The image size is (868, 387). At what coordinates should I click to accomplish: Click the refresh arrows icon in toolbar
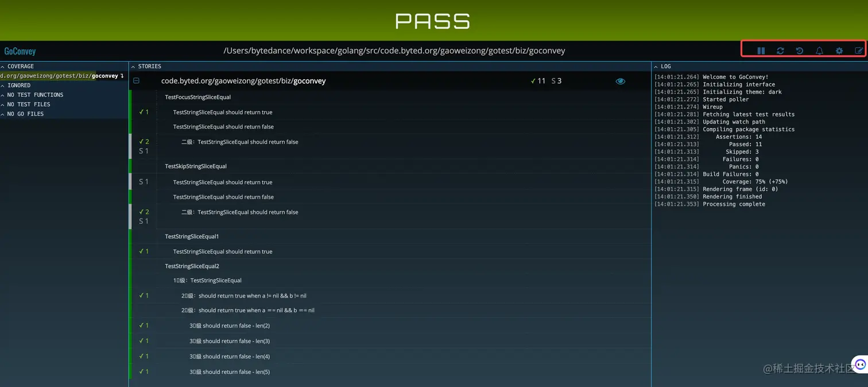[780, 50]
